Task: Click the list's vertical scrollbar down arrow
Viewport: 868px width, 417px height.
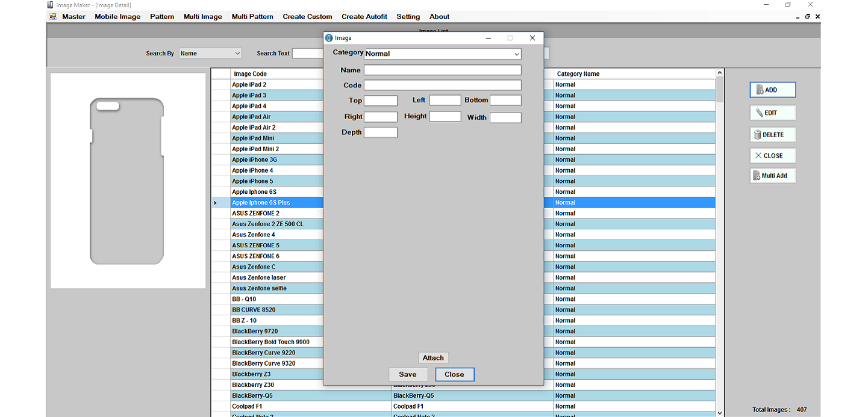Action: click(720, 413)
